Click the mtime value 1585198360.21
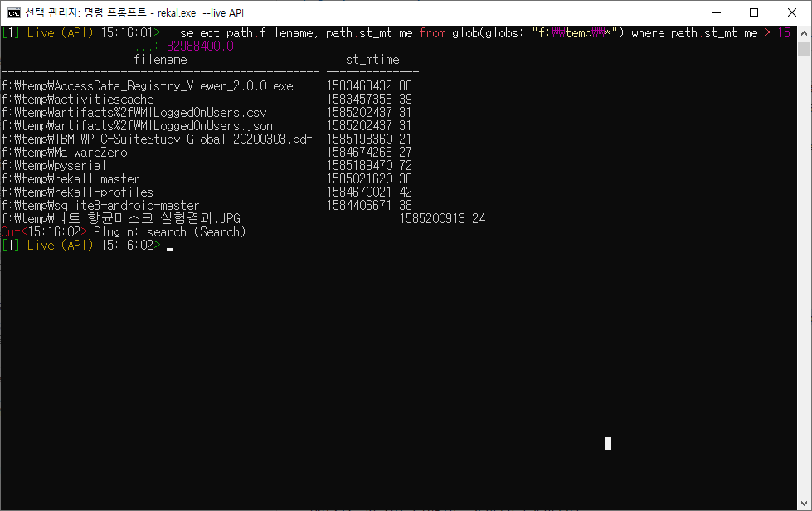Image resolution: width=812 pixels, height=511 pixels. (369, 139)
